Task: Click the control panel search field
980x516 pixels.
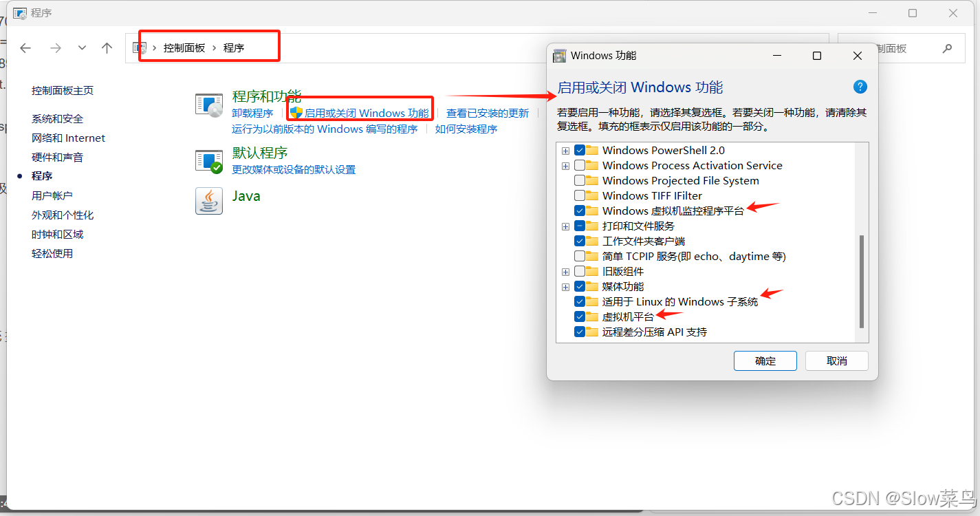Action: 901,48
